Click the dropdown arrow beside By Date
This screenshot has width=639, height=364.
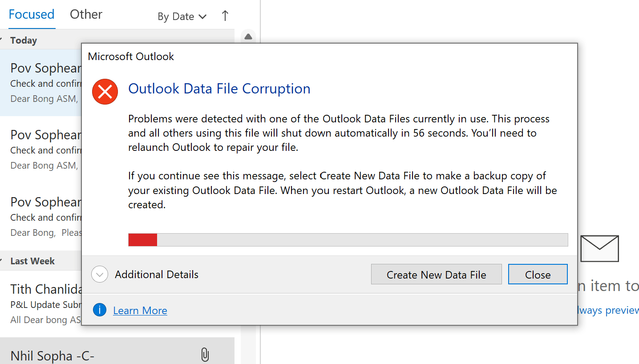pos(203,16)
